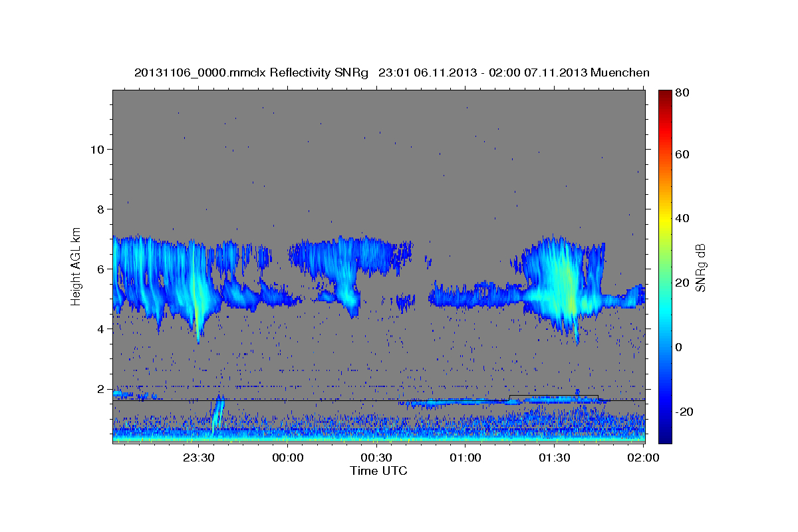The width and height of the screenshot is (798, 532).
Task: Click the yellow band of the colorbar
Action: coord(665,219)
